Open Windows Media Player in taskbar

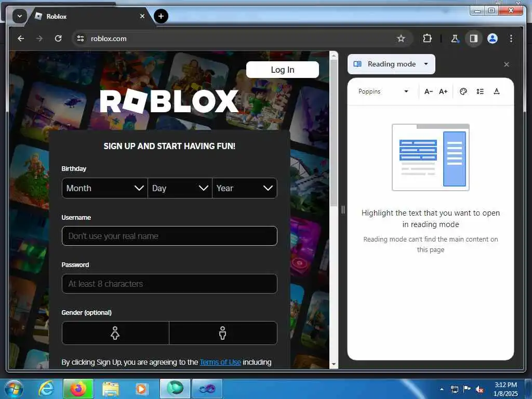tap(141, 389)
